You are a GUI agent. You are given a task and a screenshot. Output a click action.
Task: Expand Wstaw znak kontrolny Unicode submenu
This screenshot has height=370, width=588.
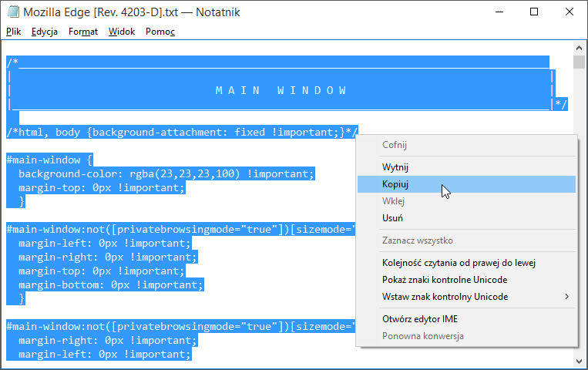click(466, 297)
